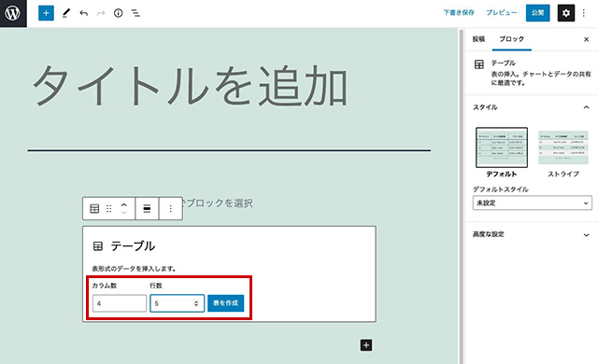This screenshot has width=598, height=364.
Task: Switch to the 投稿 tab
Action: coord(478,39)
